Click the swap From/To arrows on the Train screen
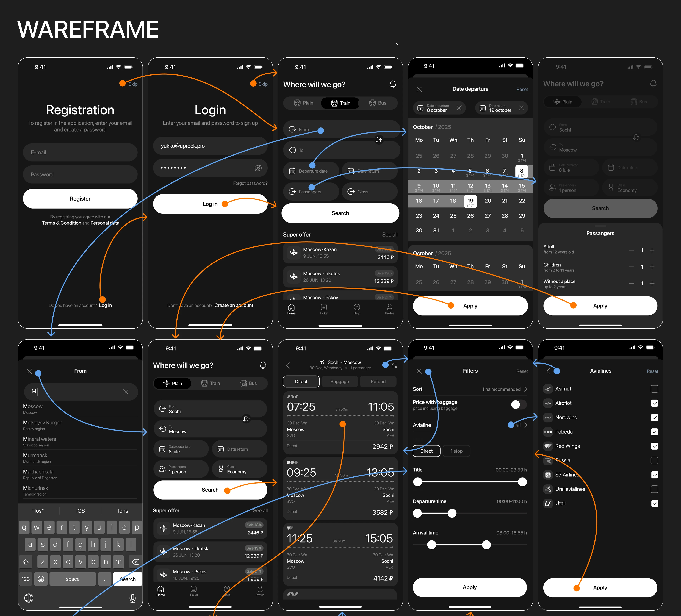 pyautogui.click(x=379, y=140)
